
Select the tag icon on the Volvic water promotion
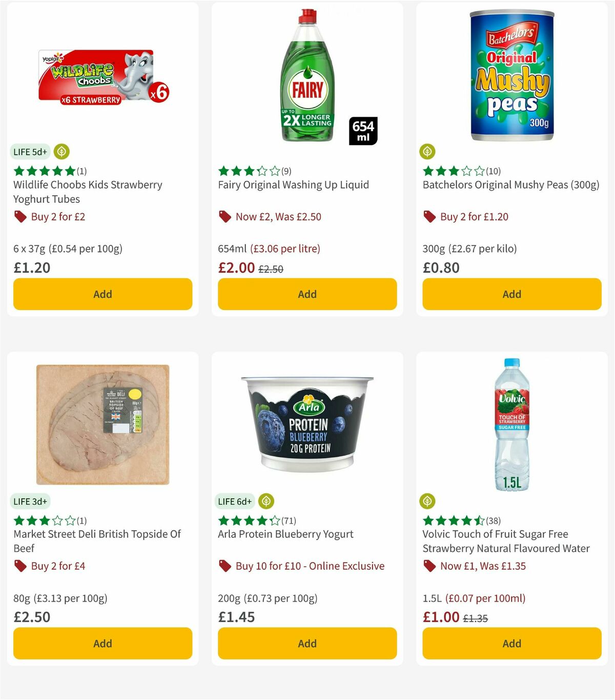(429, 566)
